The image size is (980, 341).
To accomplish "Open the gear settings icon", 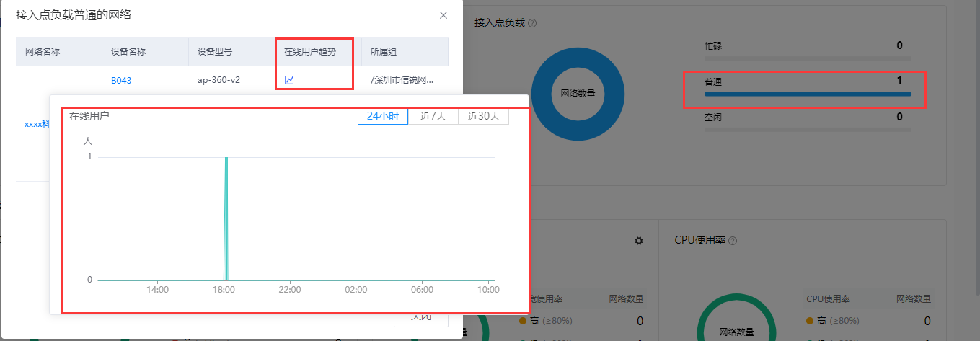I will 638,241.
